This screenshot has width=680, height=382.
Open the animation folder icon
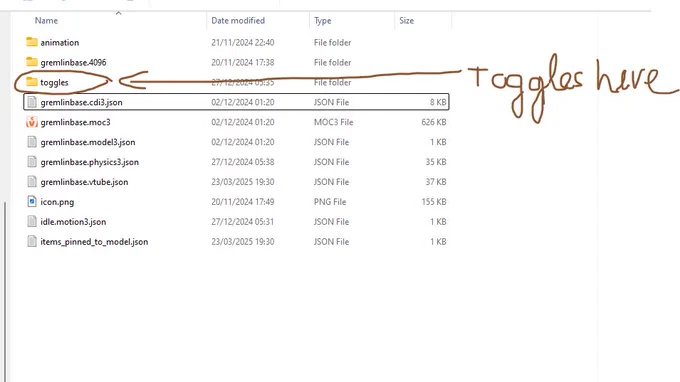click(x=32, y=42)
